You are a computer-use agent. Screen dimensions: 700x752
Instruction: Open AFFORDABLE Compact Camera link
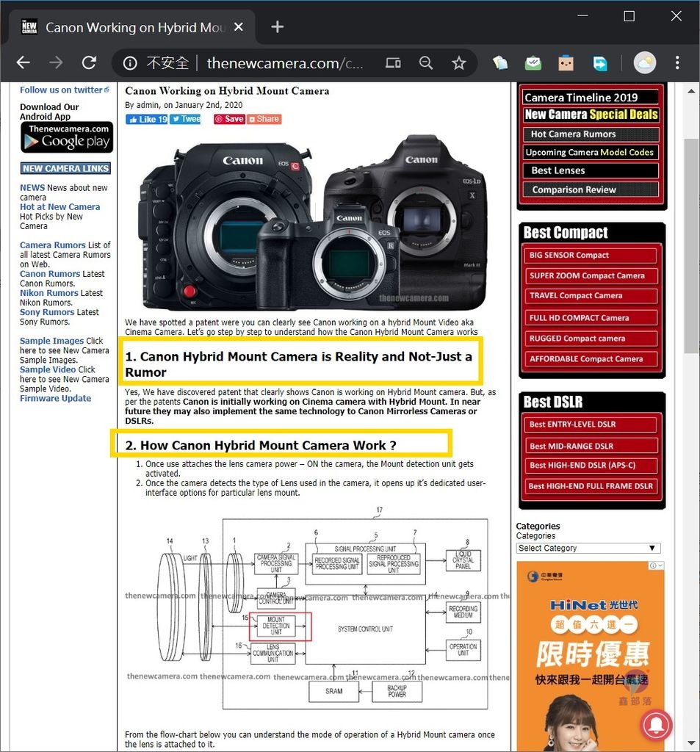(x=590, y=359)
